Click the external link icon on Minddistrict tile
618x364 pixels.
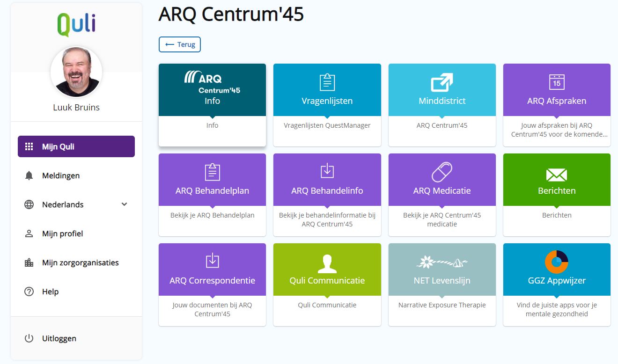tap(442, 82)
